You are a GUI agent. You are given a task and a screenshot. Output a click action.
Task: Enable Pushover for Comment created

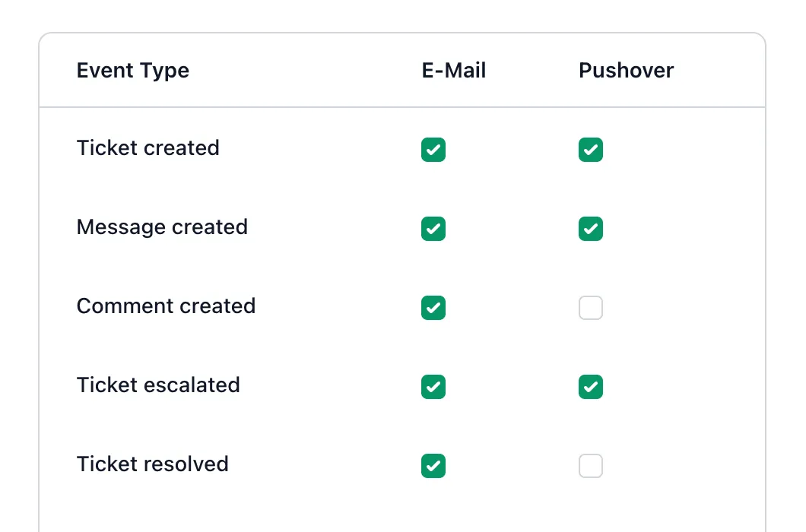[x=591, y=308]
